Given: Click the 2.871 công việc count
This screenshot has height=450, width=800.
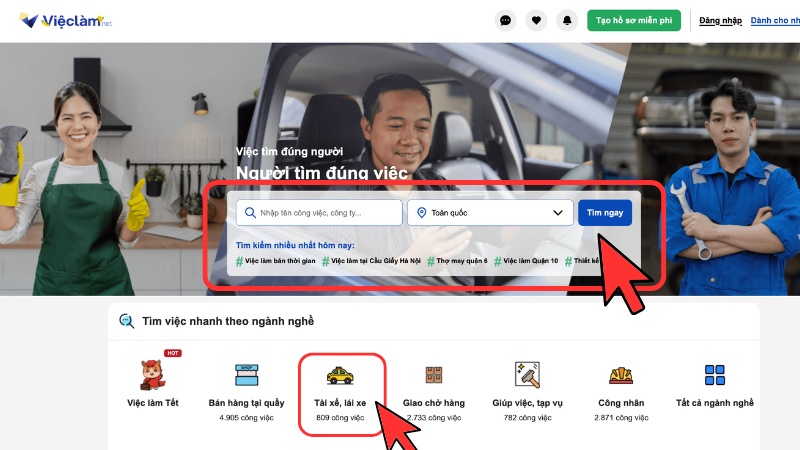Looking at the screenshot, I should [x=621, y=418].
